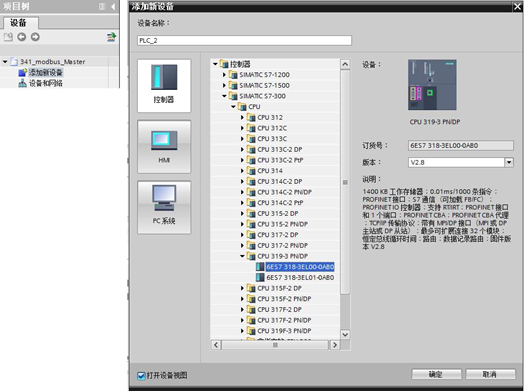The height and width of the screenshot is (391, 524).
Task: Click the 控制器 root folder icon
Action: click(x=224, y=64)
